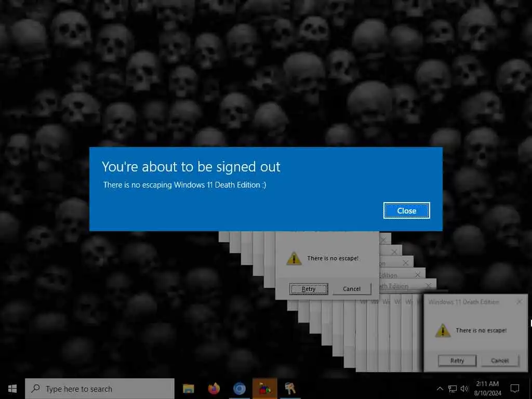532x399 pixels.
Task: Open the blue circular browser taskbar icon
Action: (239, 389)
